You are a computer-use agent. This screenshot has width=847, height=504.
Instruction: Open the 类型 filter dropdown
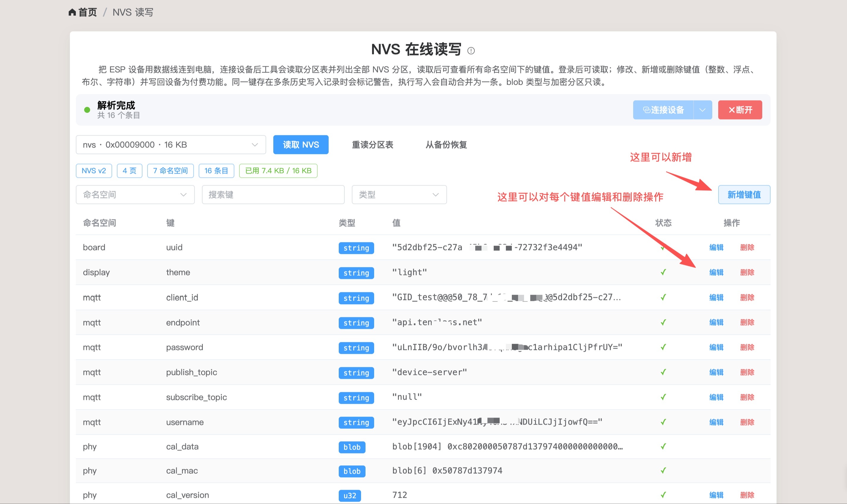[x=399, y=194]
